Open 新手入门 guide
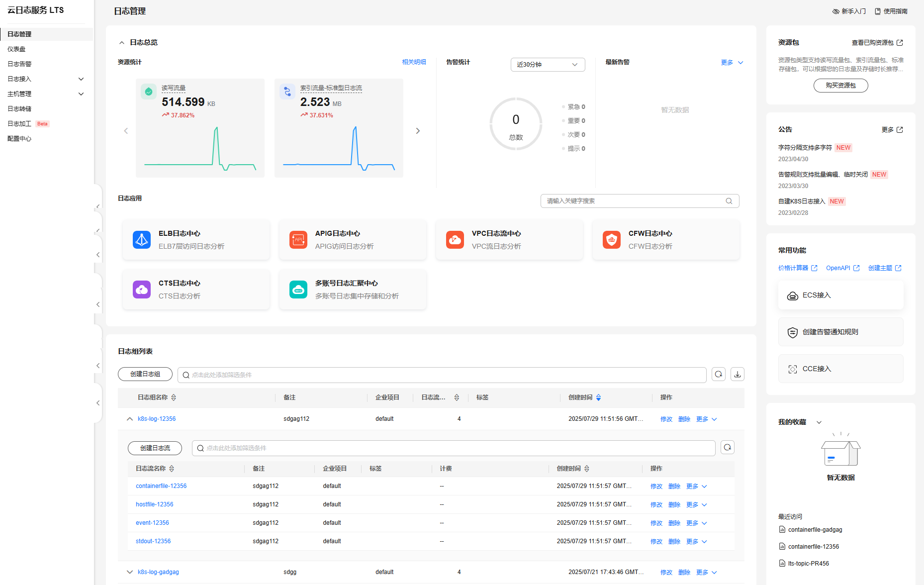This screenshot has height=585, width=924. pos(849,11)
